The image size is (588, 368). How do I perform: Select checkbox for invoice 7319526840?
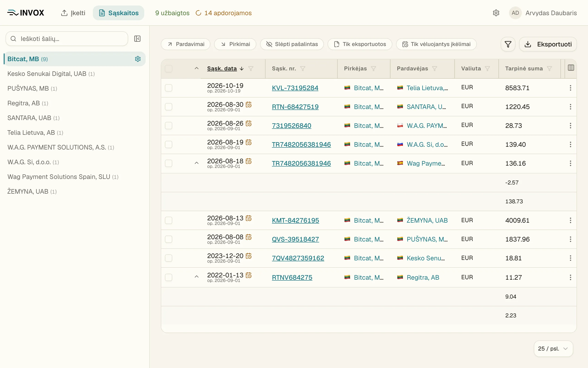click(169, 126)
